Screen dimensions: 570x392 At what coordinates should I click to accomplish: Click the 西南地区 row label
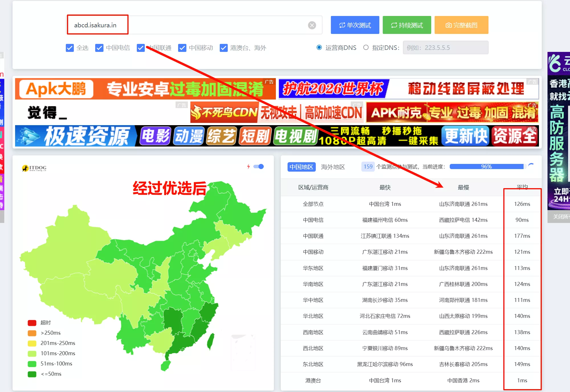click(313, 332)
